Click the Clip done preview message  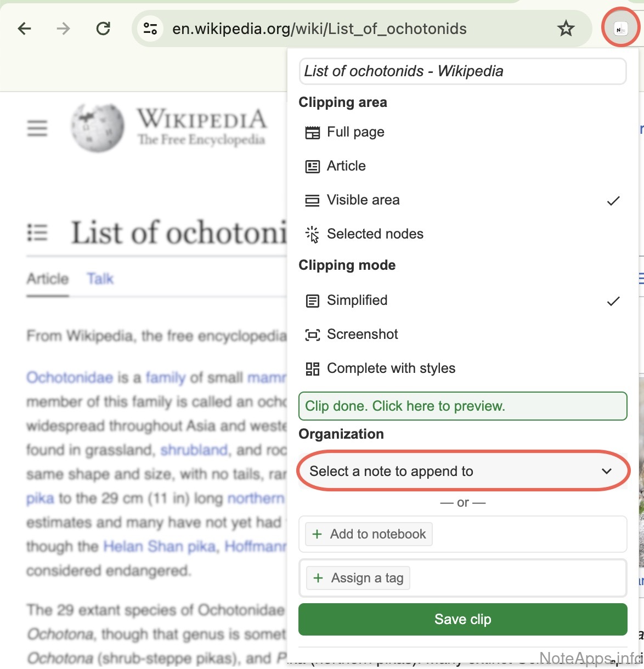462,406
